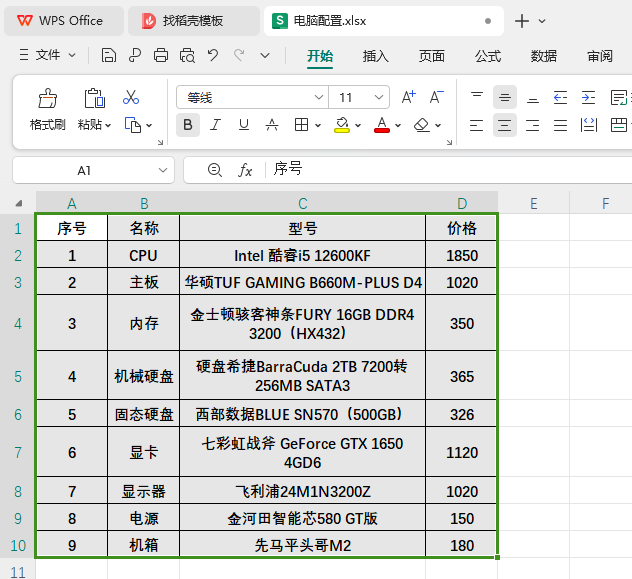
Task: Toggle top vertical alignment
Action: point(477,97)
